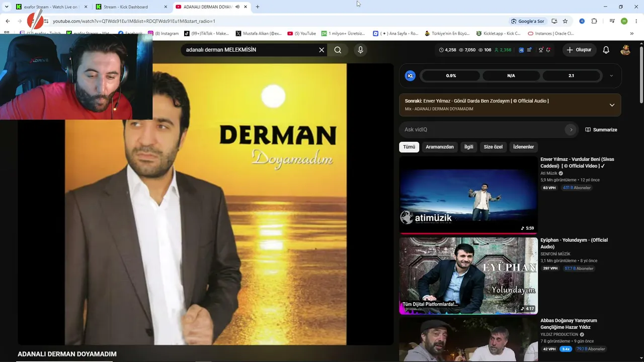Start voice search with the microphone

pyautogui.click(x=360, y=50)
